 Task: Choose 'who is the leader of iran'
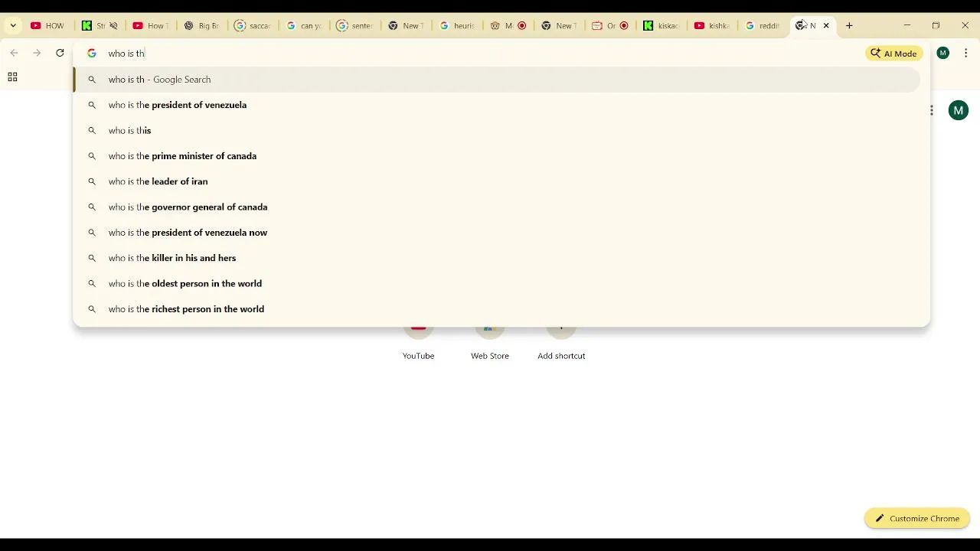[x=497, y=181]
